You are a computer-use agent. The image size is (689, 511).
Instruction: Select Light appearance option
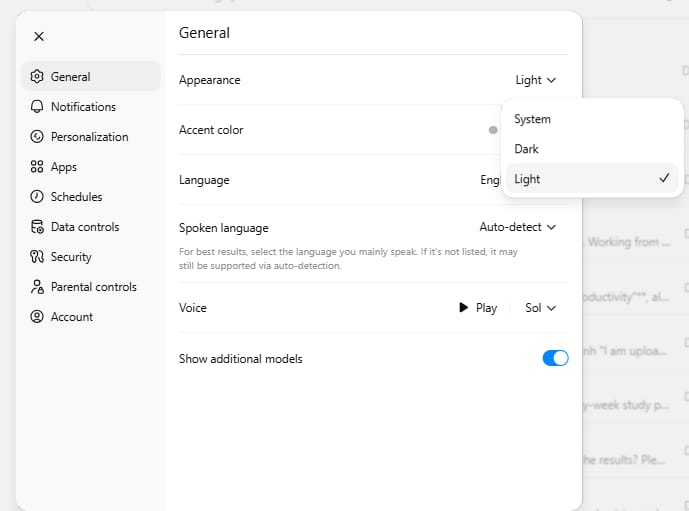tap(592, 179)
